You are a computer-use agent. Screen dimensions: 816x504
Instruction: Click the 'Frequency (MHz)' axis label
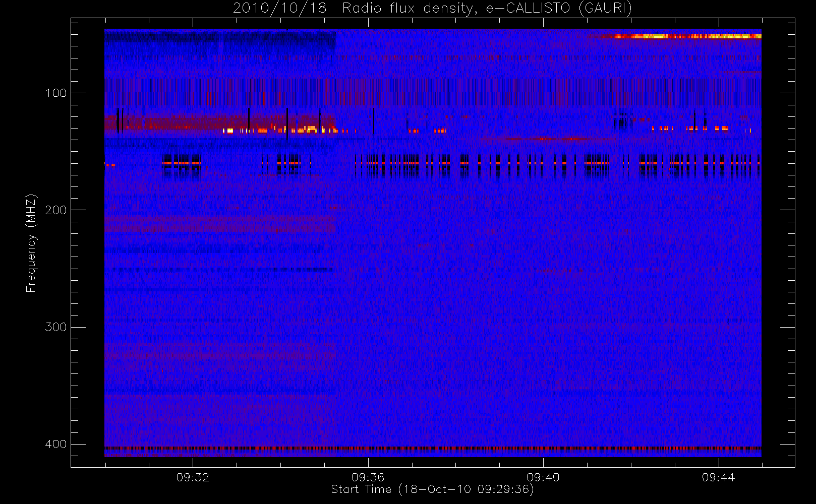31,243
